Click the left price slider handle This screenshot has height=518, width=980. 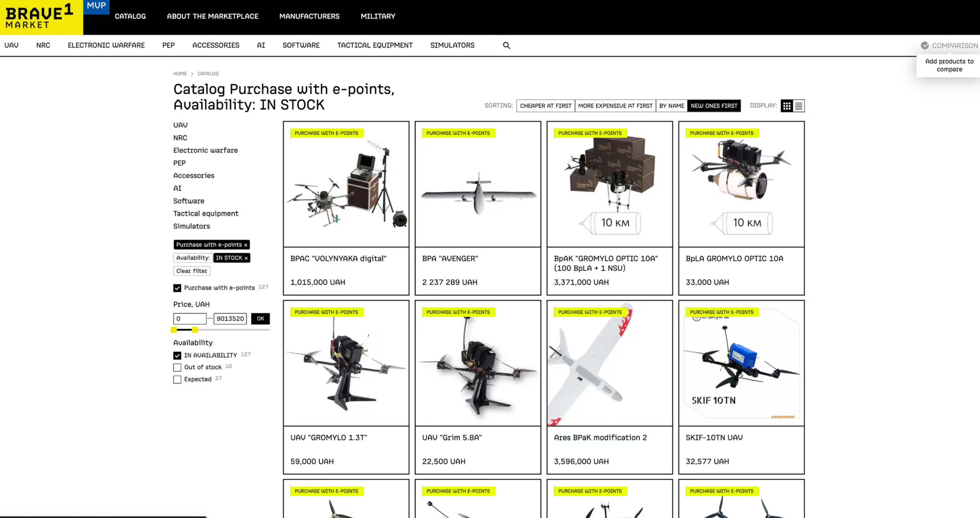point(174,330)
